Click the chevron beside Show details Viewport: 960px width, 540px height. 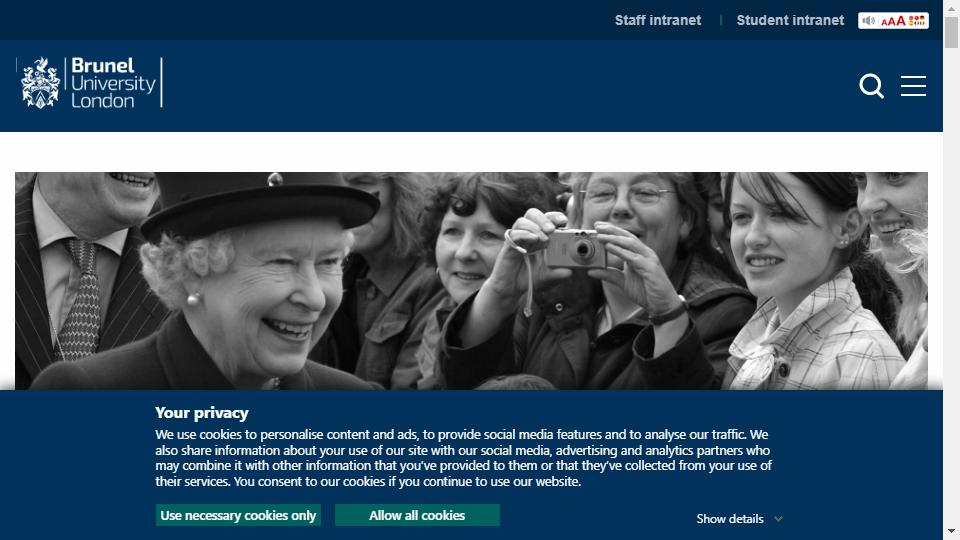(x=778, y=519)
